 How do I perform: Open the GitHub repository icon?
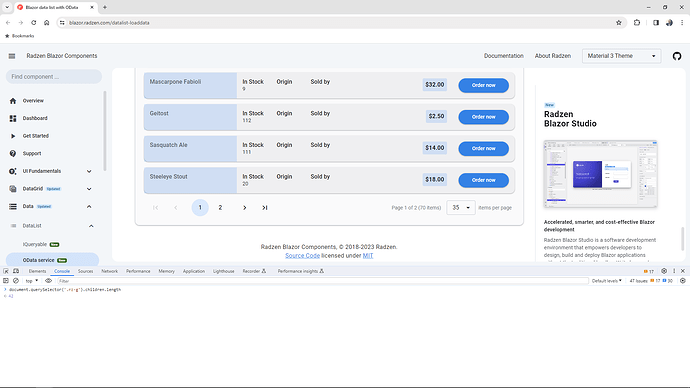677,56
